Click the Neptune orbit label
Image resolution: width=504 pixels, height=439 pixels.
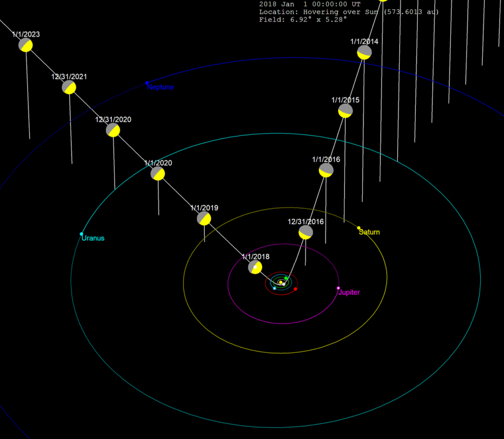coord(160,87)
